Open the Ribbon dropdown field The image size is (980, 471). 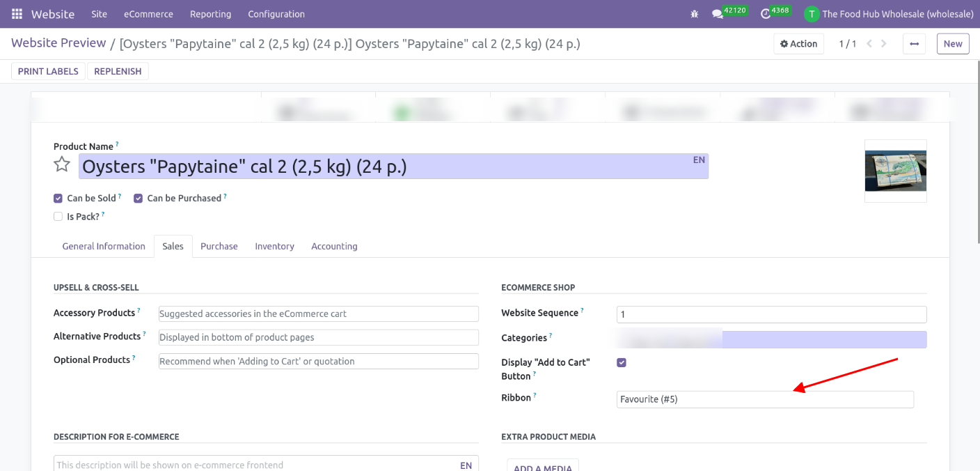764,399
